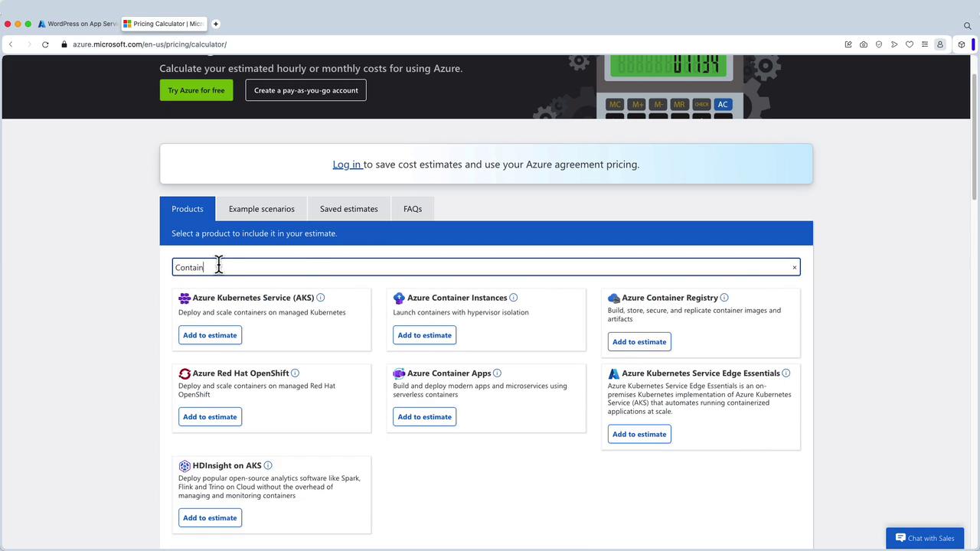Click the search tabs magnifier icon
The width and height of the screenshot is (980, 551).
click(x=968, y=25)
